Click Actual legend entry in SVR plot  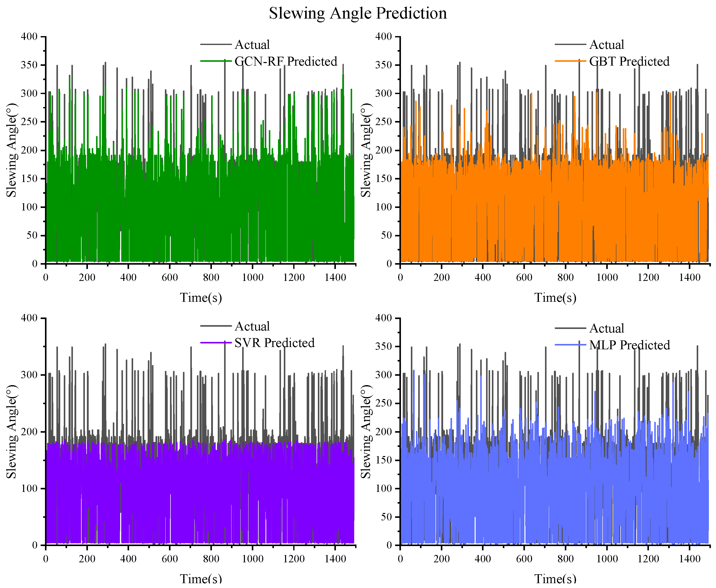coord(252,326)
